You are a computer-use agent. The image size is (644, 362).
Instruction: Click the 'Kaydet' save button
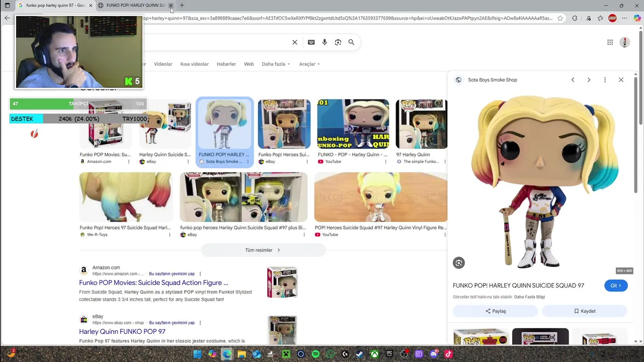point(585,311)
